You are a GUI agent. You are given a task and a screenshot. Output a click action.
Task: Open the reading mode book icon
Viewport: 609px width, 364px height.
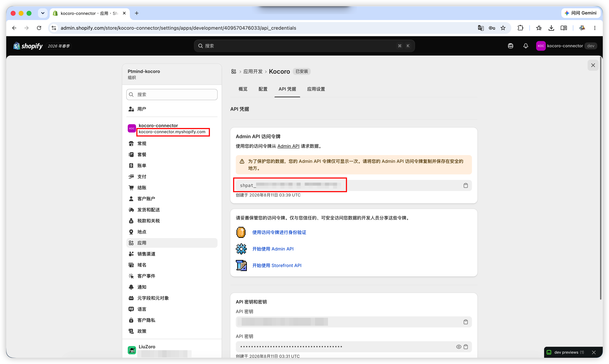point(564,28)
